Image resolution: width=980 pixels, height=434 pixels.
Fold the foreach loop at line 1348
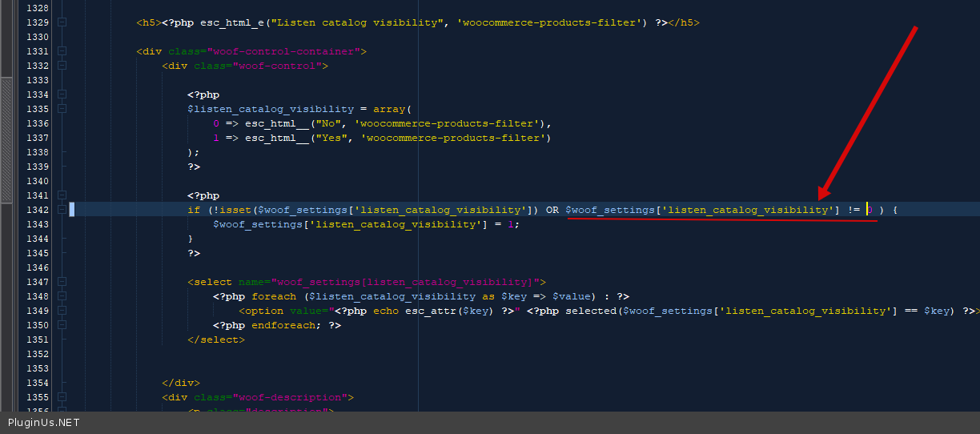(x=62, y=296)
